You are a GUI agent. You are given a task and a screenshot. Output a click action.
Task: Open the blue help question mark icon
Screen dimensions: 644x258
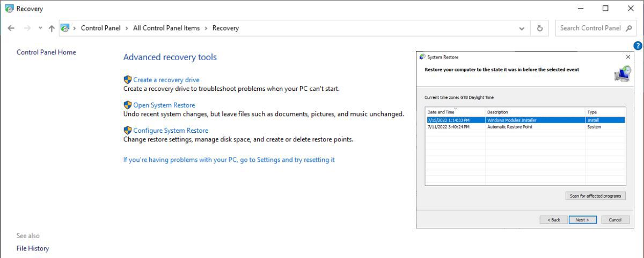click(638, 46)
